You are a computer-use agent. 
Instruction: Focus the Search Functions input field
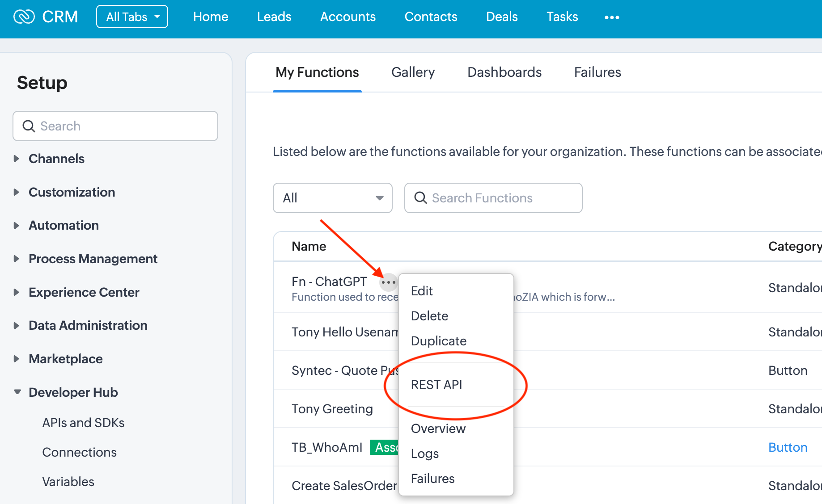tap(501, 198)
